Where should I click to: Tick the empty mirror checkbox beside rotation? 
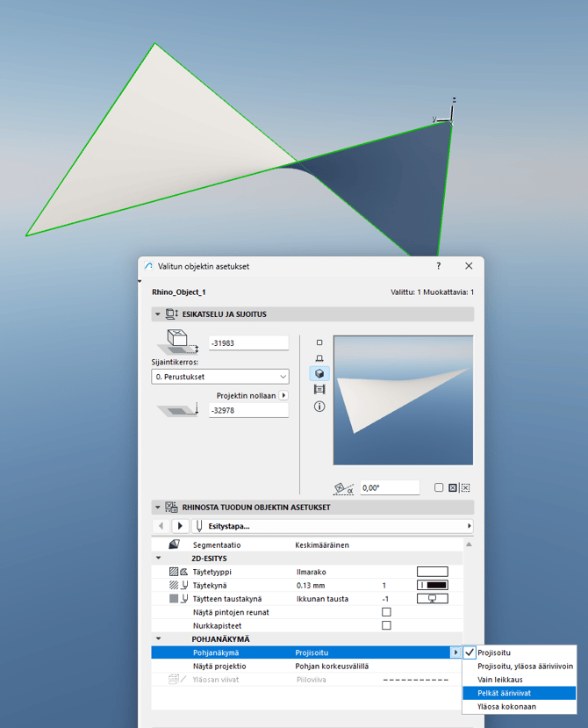pos(439,488)
